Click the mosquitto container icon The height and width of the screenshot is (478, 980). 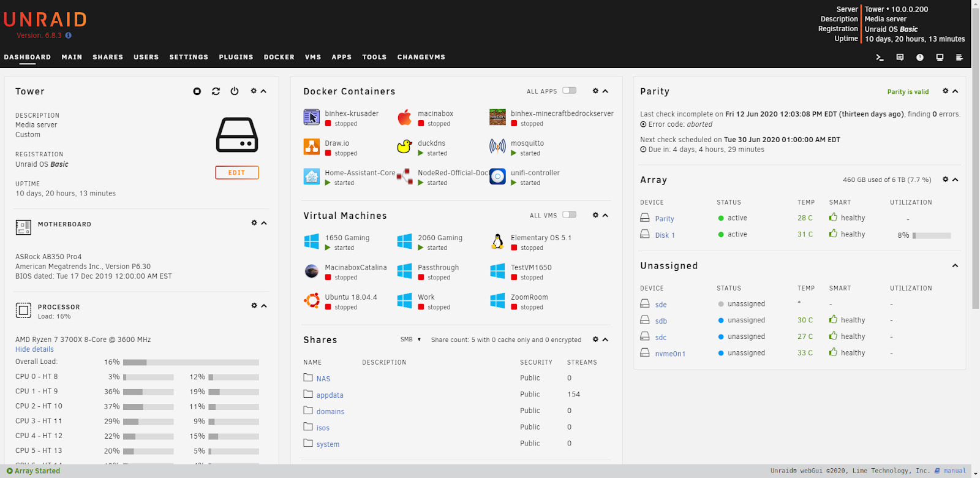point(497,146)
